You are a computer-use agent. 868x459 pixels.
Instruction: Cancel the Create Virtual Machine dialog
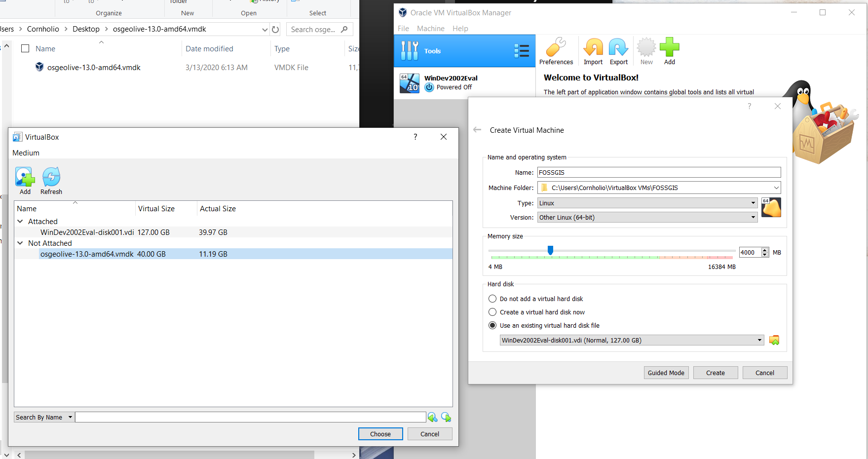coord(765,373)
